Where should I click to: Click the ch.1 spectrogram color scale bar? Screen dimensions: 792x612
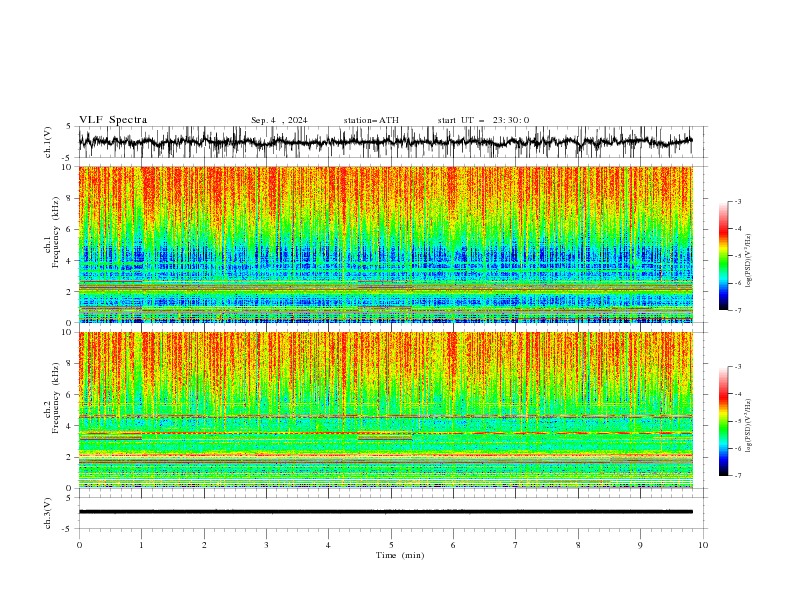click(x=723, y=256)
